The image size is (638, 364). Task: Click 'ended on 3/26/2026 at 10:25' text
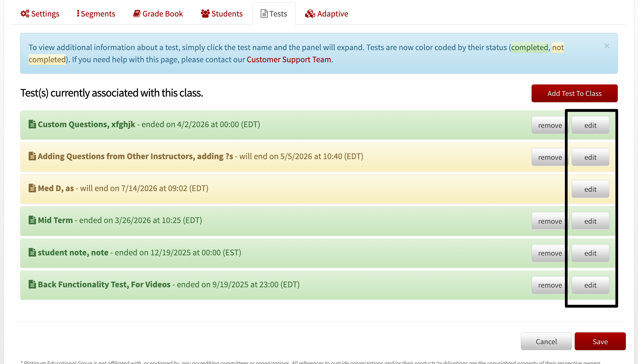point(130,220)
